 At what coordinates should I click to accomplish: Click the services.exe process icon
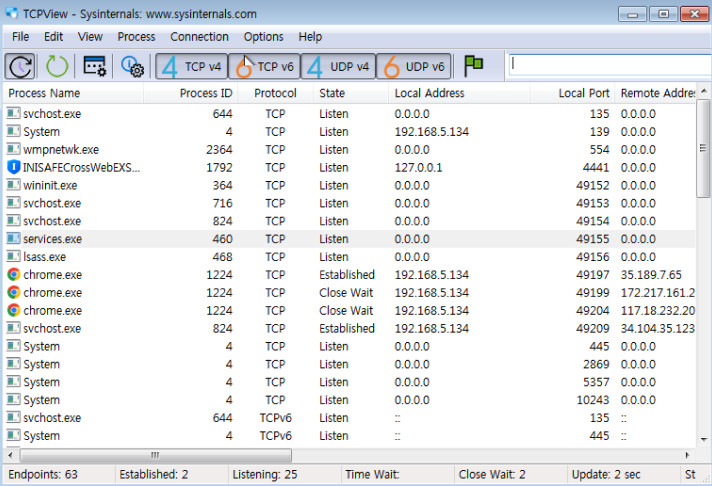[14, 238]
